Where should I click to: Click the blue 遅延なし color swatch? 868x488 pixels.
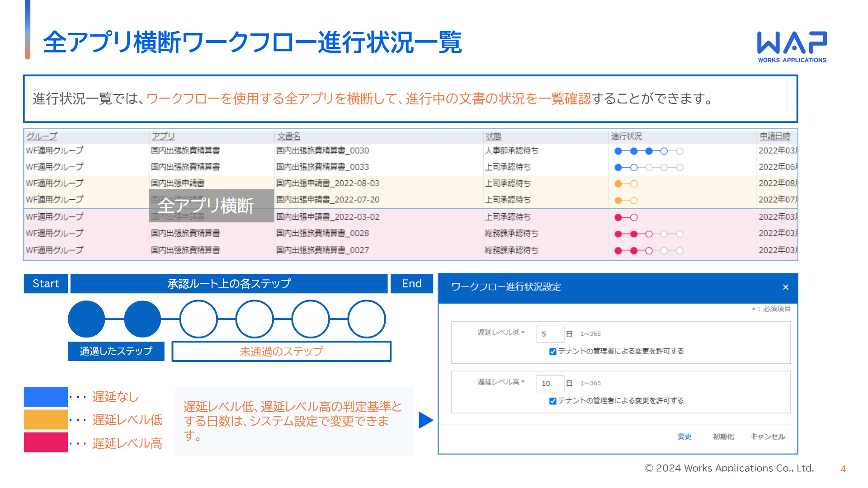coord(45,397)
